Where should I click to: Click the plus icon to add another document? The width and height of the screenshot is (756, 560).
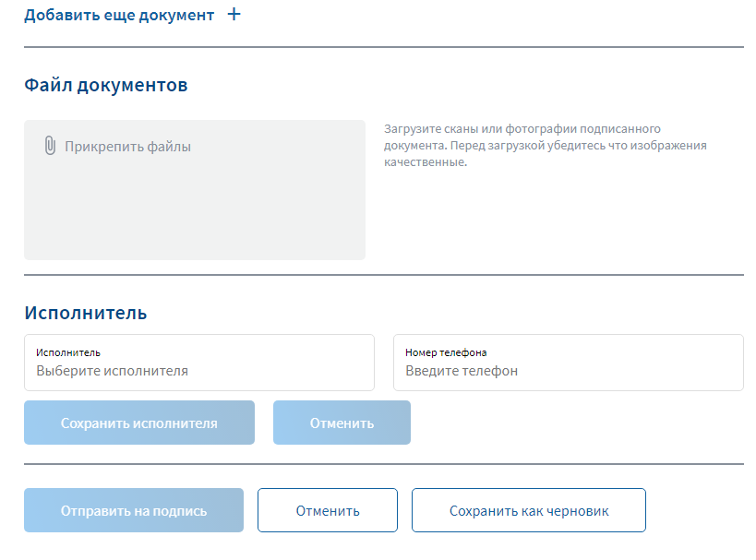point(234,15)
